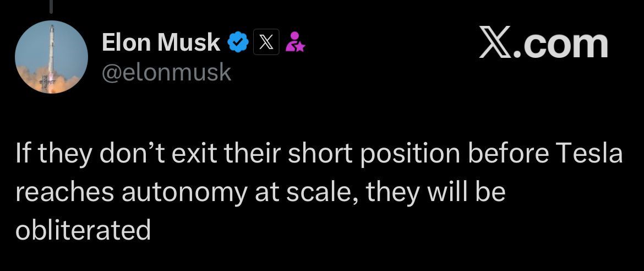Click the word reaches in the post
This screenshot has width=644, height=271.
[x=65, y=192]
